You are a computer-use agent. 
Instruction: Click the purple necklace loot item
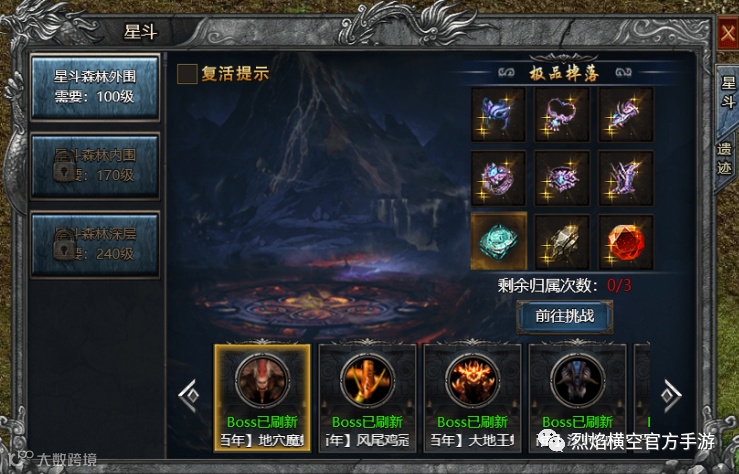[x=562, y=114]
